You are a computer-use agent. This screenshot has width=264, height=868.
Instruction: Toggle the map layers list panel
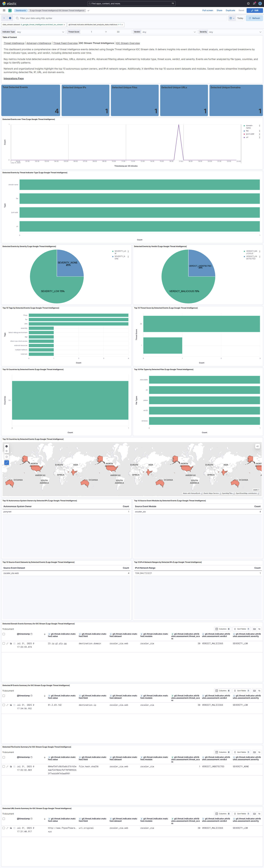(257, 446)
